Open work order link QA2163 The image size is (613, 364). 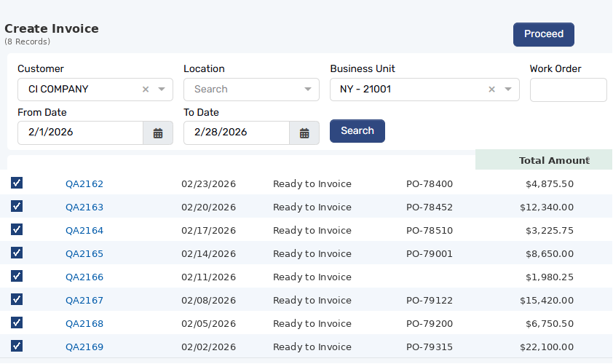click(x=84, y=207)
